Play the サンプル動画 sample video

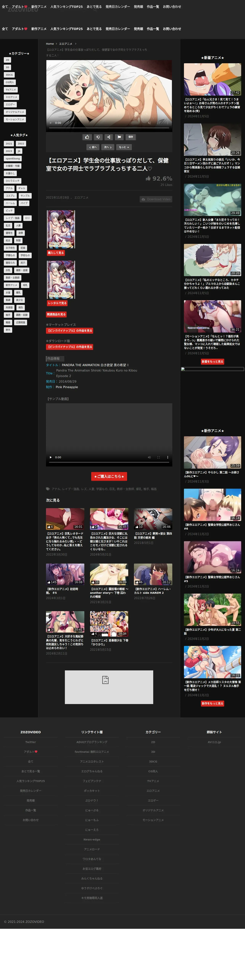click(x=51, y=457)
